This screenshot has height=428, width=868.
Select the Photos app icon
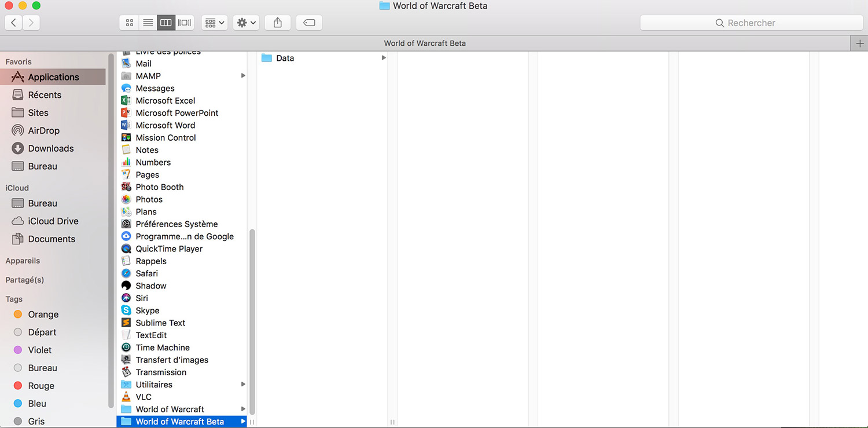126,199
